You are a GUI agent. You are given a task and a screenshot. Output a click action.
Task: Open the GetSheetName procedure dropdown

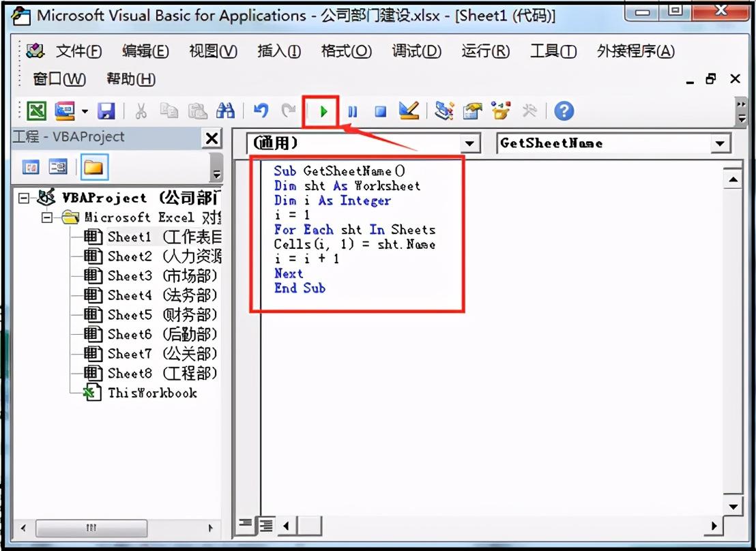(x=720, y=143)
